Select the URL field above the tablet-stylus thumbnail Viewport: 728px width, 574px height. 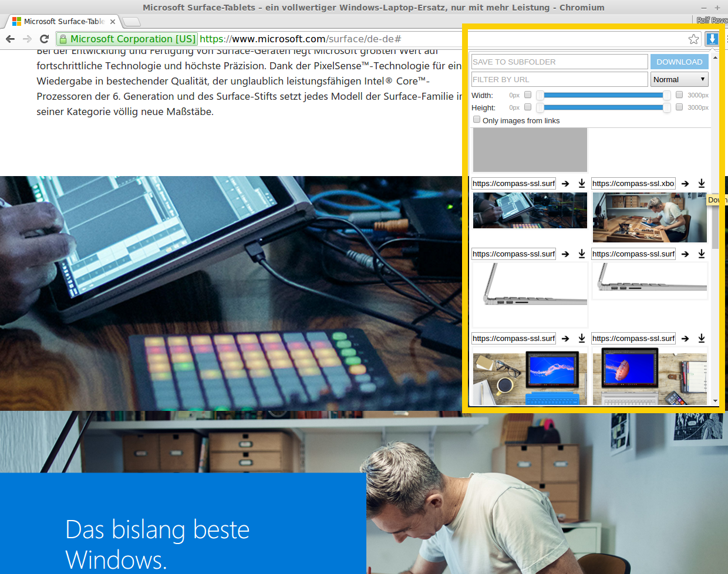pyautogui.click(x=514, y=184)
